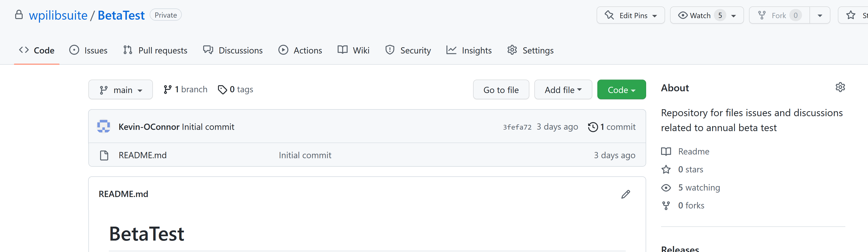Fork the repository
The width and height of the screenshot is (868, 252).
click(779, 15)
